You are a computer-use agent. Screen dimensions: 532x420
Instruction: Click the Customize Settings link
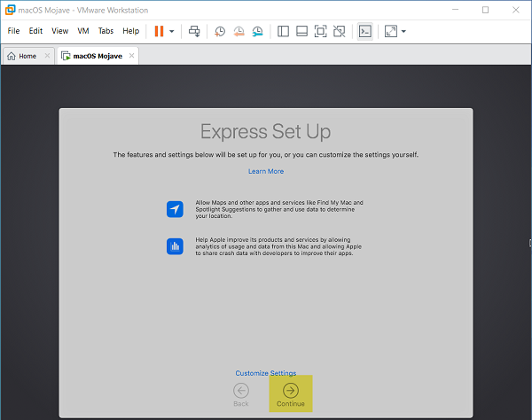pyautogui.click(x=265, y=373)
